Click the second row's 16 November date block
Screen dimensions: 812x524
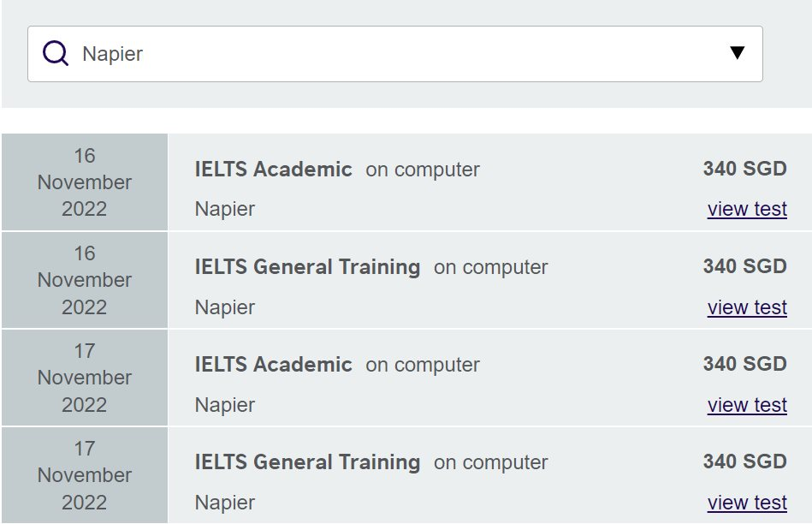coord(84,279)
